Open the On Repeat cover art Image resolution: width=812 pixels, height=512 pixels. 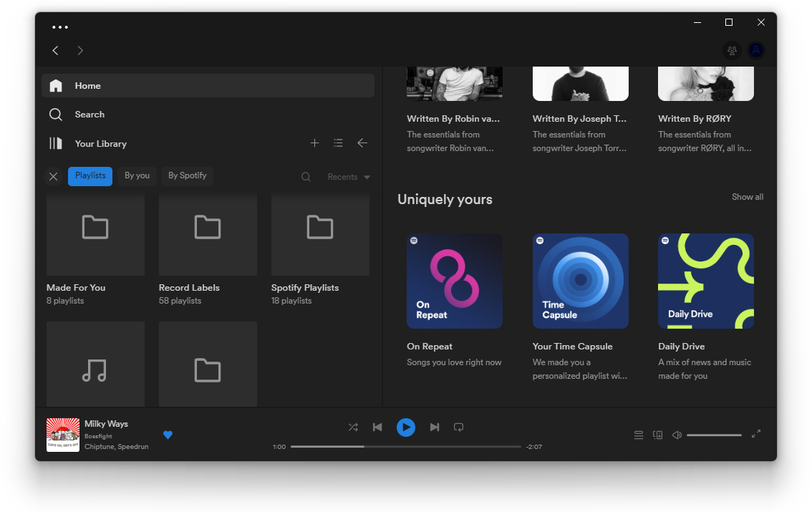[x=455, y=281]
